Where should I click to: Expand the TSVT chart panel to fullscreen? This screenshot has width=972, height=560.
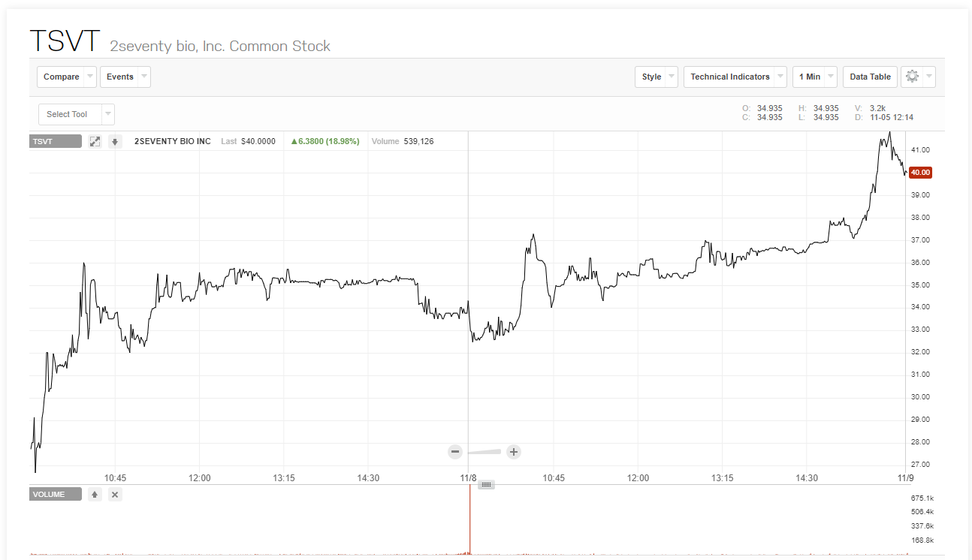(95, 141)
